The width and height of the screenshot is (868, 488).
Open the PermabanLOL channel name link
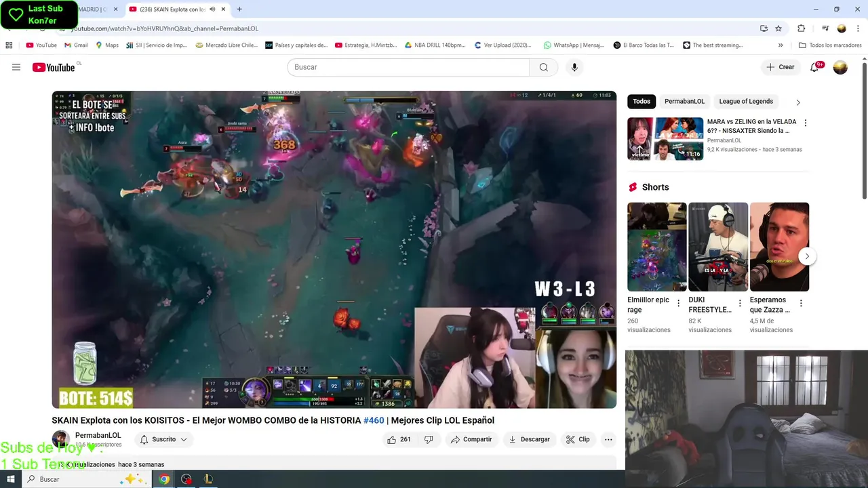click(98, 435)
